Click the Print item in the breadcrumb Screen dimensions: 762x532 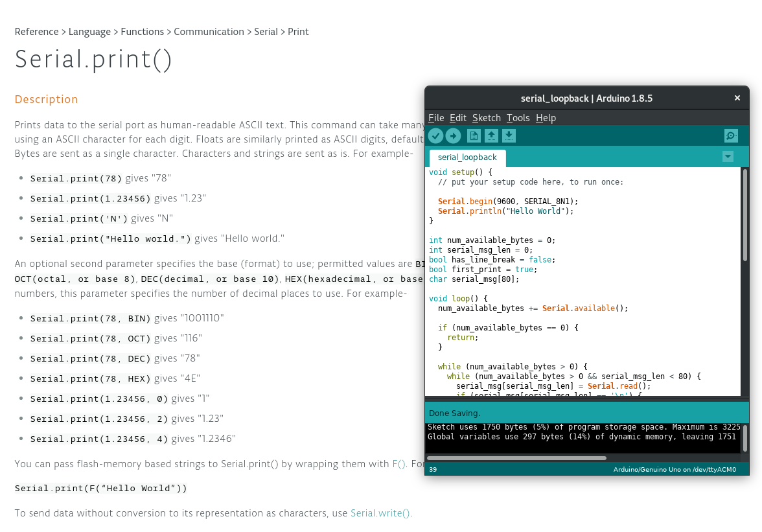point(298,32)
